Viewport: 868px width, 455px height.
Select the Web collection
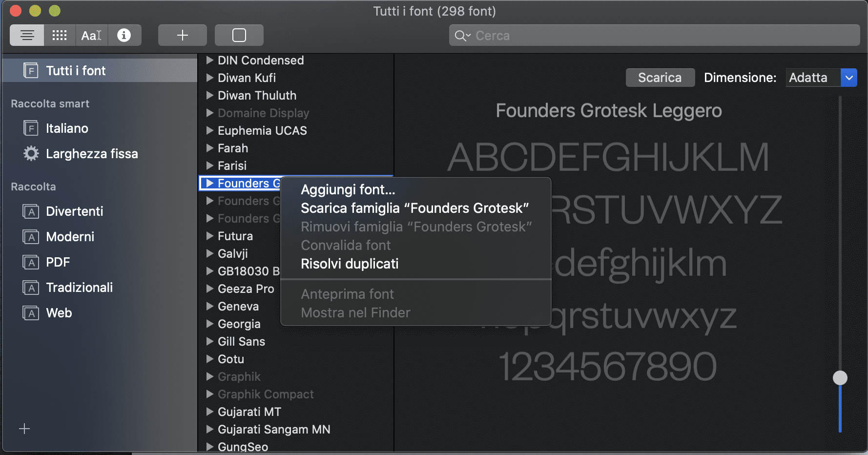(x=100, y=313)
